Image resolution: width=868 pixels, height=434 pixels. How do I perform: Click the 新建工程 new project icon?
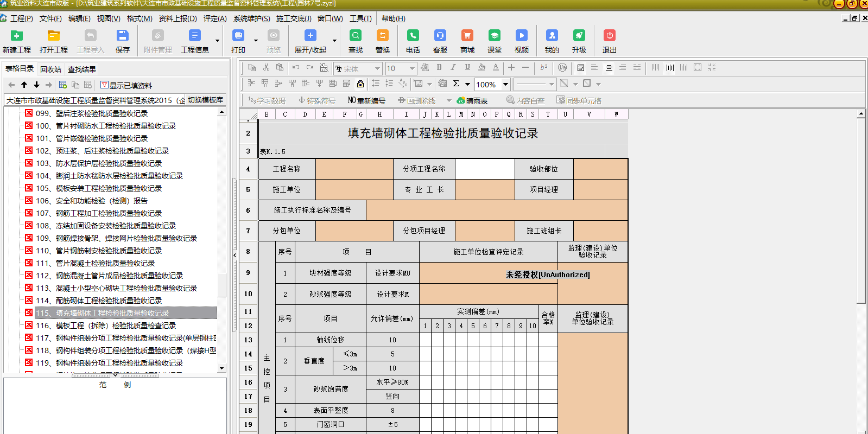pos(17,36)
